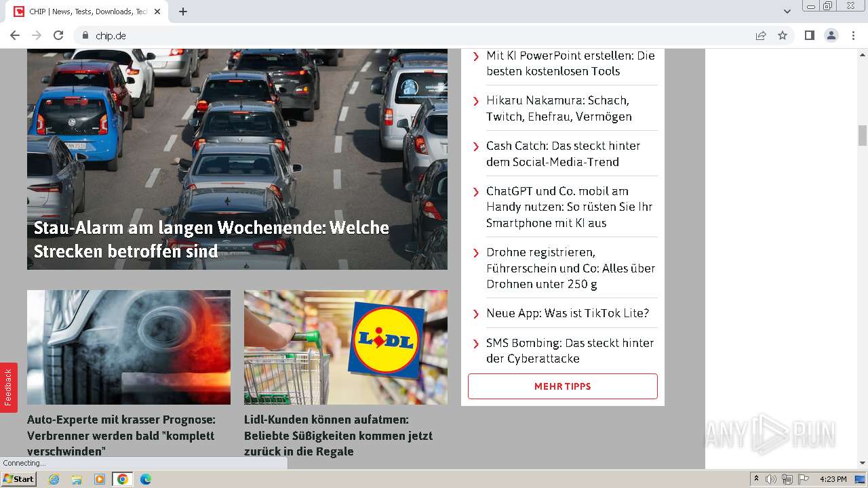
Task: Share this page icon in address bar
Action: [x=761, y=35]
